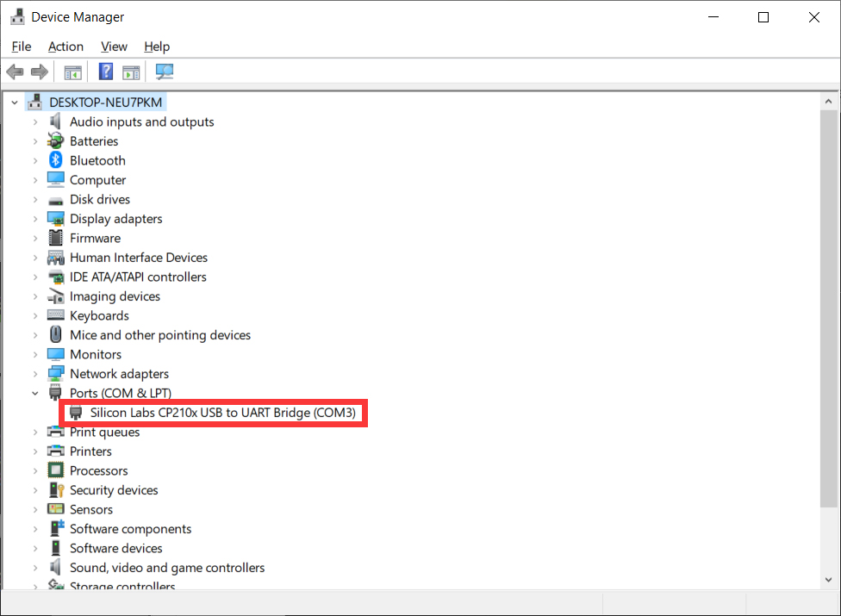Image resolution: width=841 pixels, height=616 pixels.
Task: Expand the Bluetooth node
Action: click(x=34, y=160)
